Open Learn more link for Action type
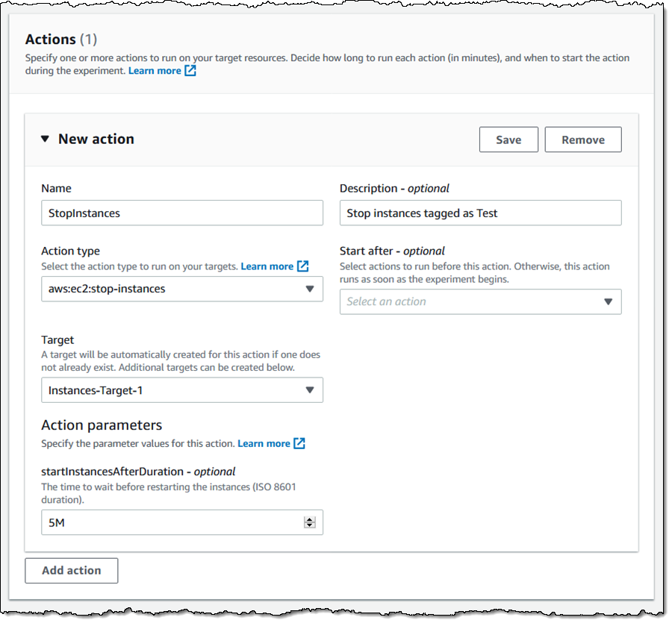The image size is (672, 623). 267,266
